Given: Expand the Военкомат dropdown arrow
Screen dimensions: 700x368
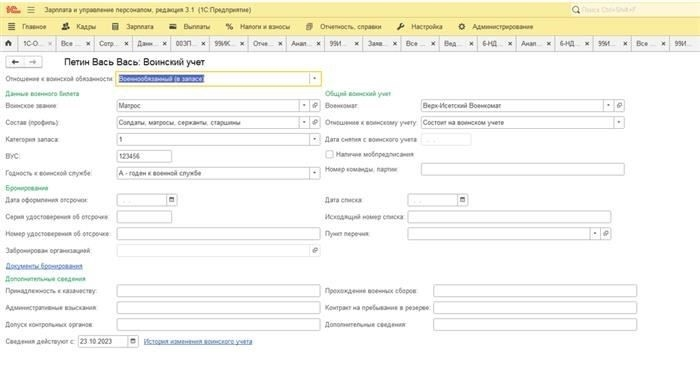Looking at the screenshot, I should tap(608, 105).
